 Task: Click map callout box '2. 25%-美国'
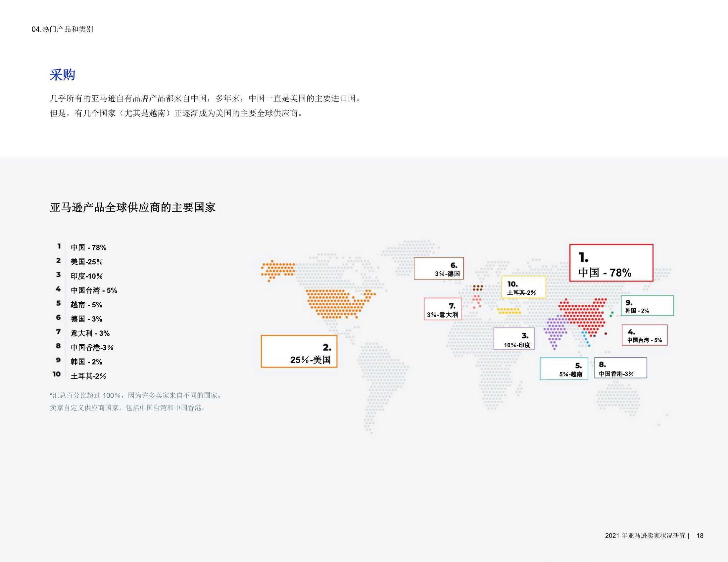click(299, 352)
